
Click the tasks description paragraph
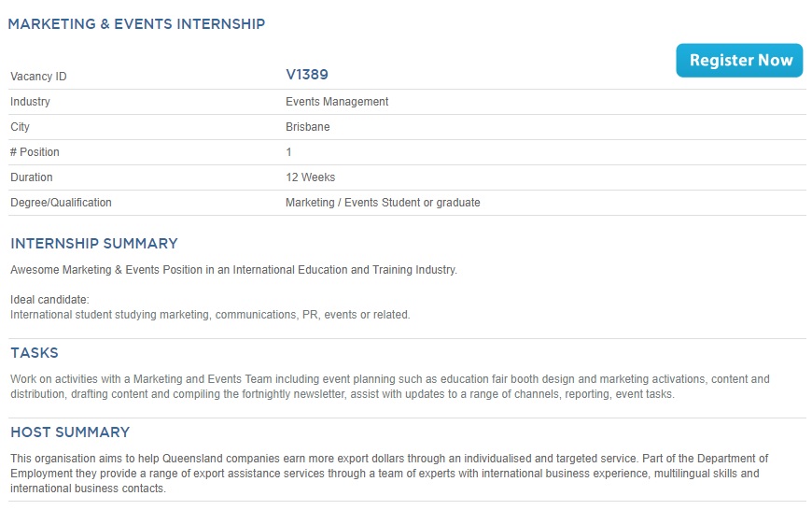click(390, 387)
